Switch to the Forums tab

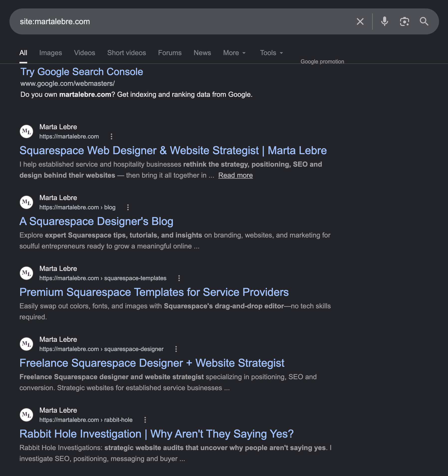pos(170,53)
